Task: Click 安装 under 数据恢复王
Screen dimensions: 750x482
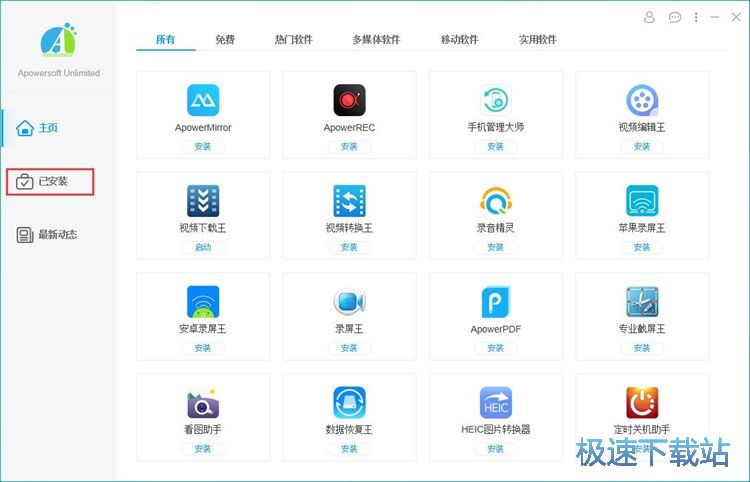Action: pos(349,449)
